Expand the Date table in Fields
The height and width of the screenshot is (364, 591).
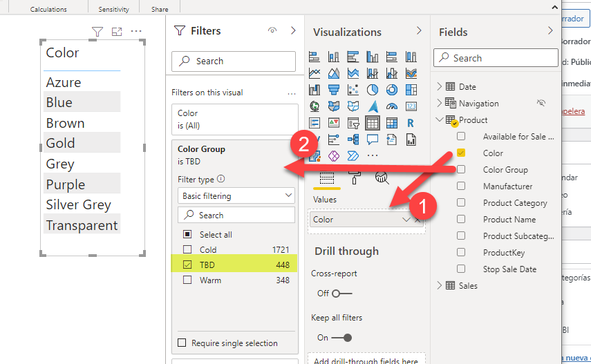pyautogui.click(x=440, y=86)
